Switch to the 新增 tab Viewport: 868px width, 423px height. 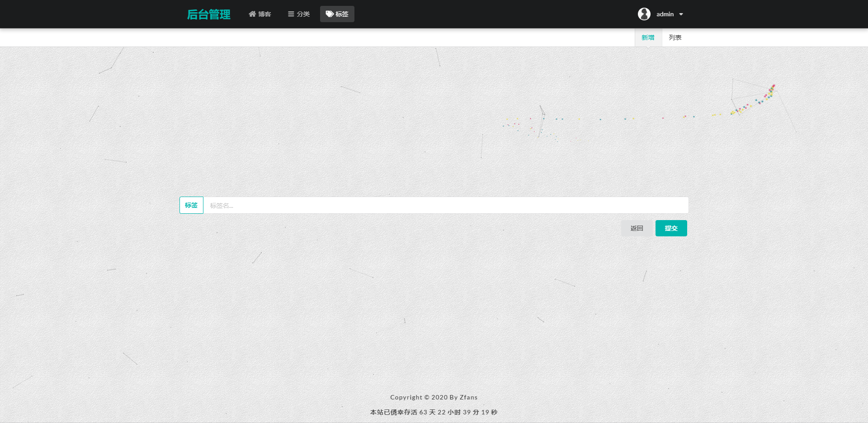pos(648,38)
